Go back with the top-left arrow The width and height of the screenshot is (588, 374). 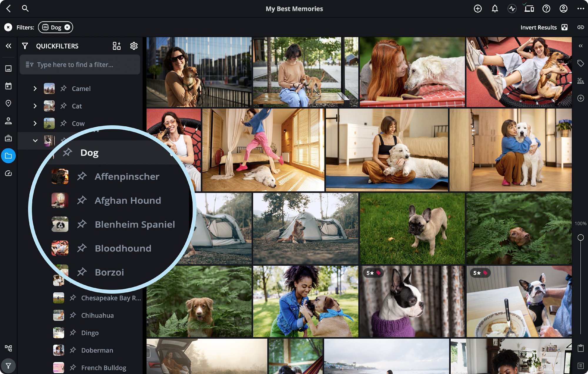pyautogui.click(x=9, y=9)
